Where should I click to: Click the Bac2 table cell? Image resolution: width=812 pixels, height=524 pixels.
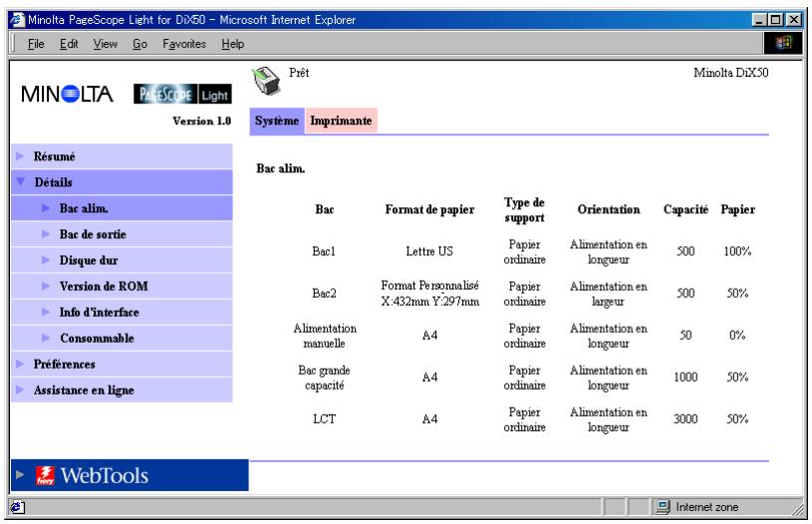324,293
